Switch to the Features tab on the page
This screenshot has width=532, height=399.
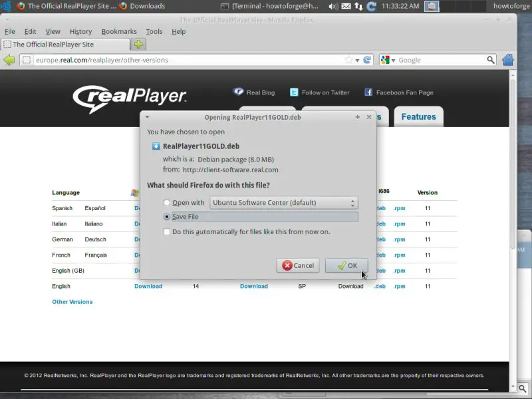[x=418, y=117]
